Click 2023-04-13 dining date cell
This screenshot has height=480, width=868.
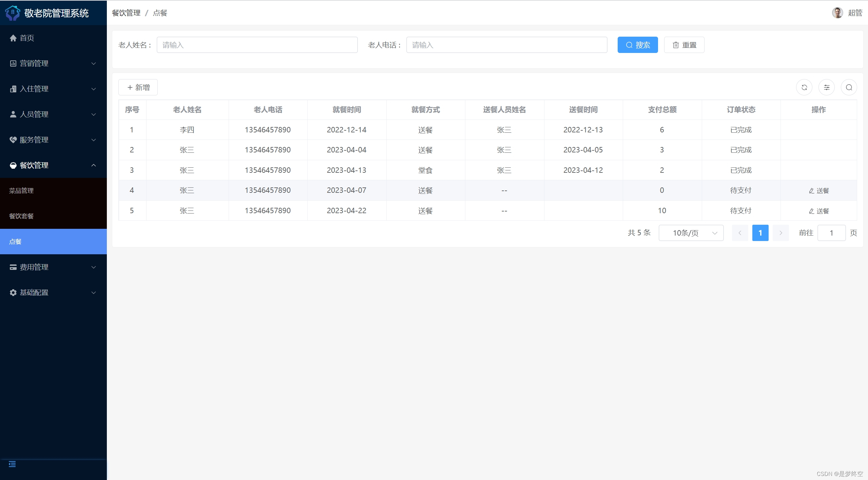coord(347,170)
